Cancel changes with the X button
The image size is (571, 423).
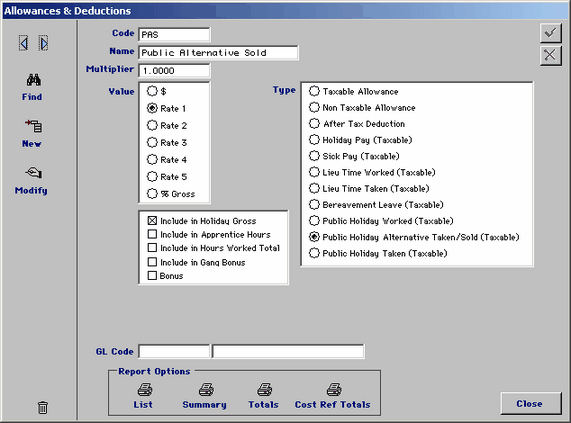(x=550, y=55)
